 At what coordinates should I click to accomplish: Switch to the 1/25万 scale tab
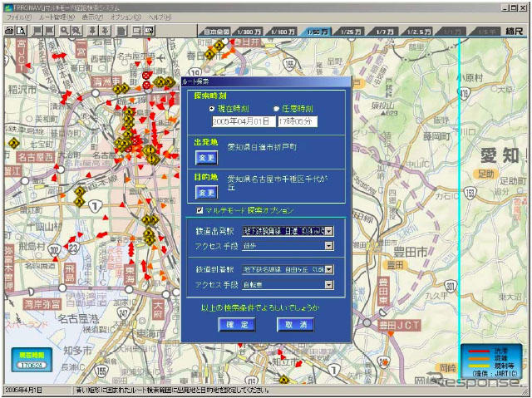pos(352,31)
